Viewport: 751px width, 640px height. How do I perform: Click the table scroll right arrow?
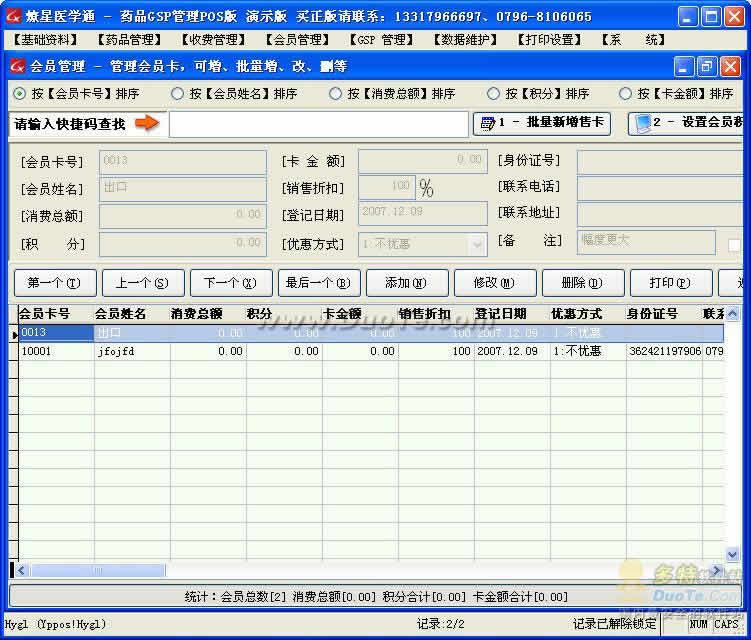tap(716, 570)
